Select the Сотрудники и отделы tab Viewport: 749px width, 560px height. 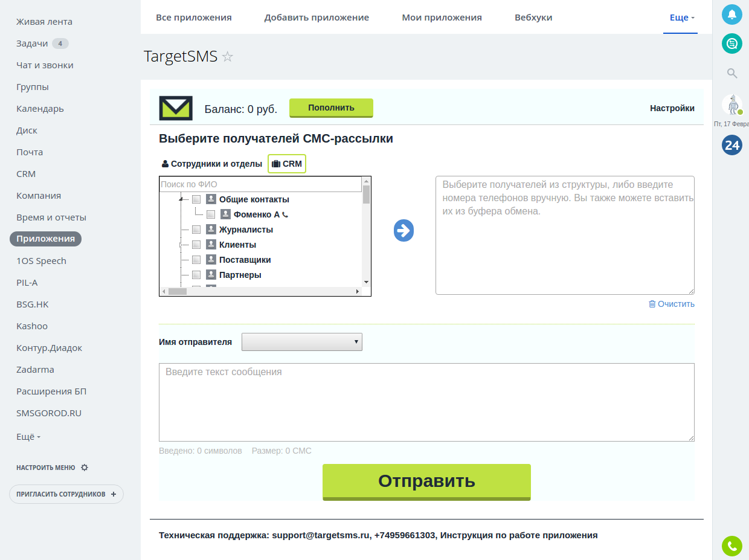(212, 164)
